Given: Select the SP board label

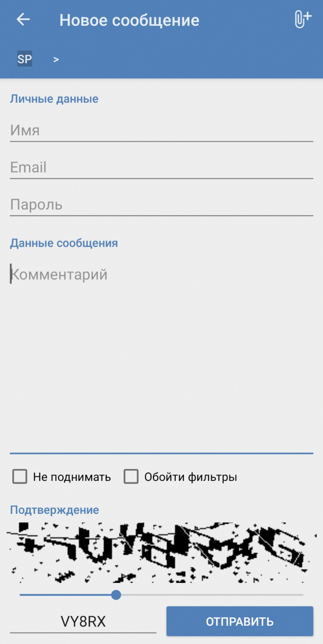Looking at the screenshot, I should 25,59.
